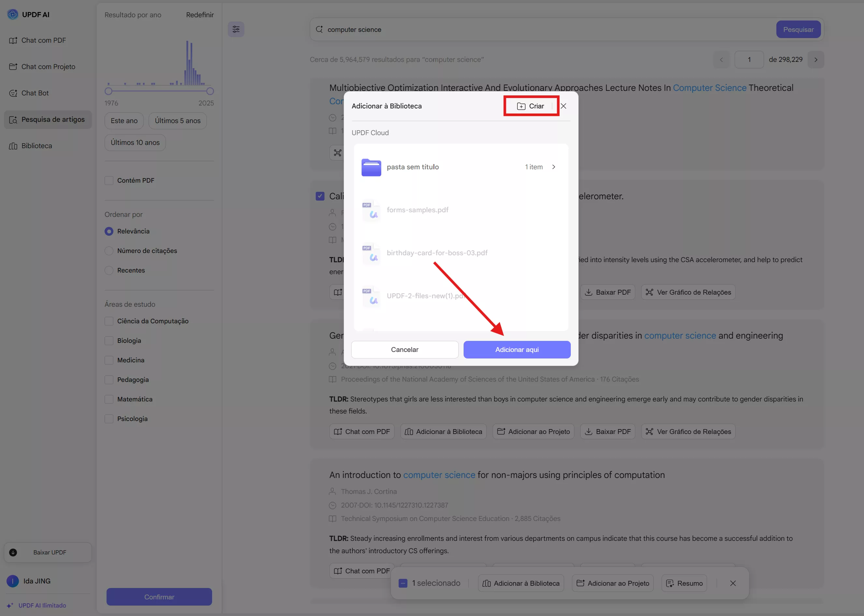Click Adicionar ao Projeto in selection bar
This screenshot has width=864, height=616.
[x=612, y=583]
